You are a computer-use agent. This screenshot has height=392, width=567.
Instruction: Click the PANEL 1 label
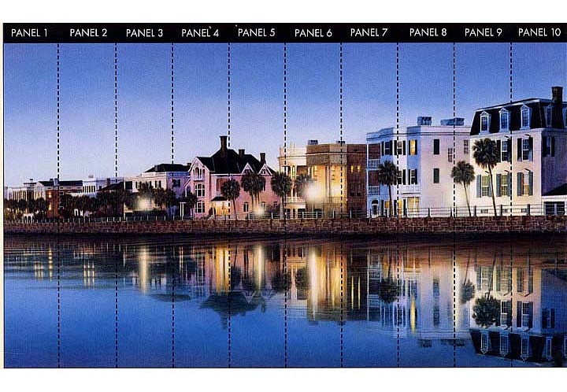click(x=29, y=33)
